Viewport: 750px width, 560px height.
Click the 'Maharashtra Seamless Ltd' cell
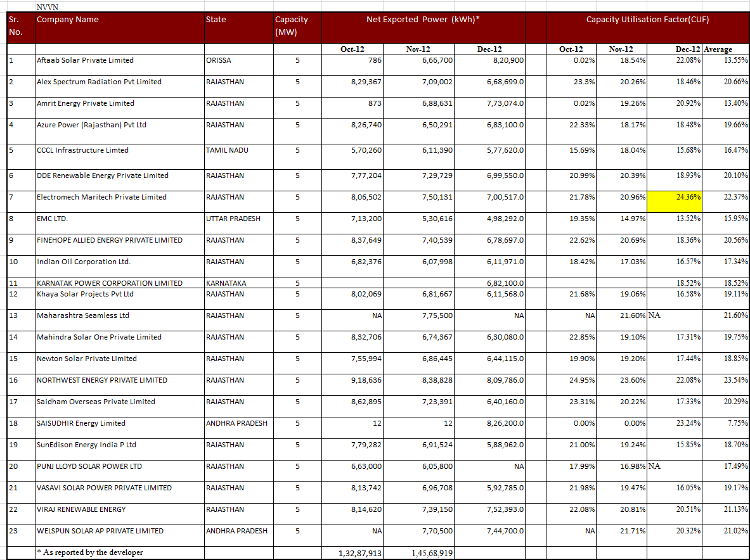tap(120, 320)
